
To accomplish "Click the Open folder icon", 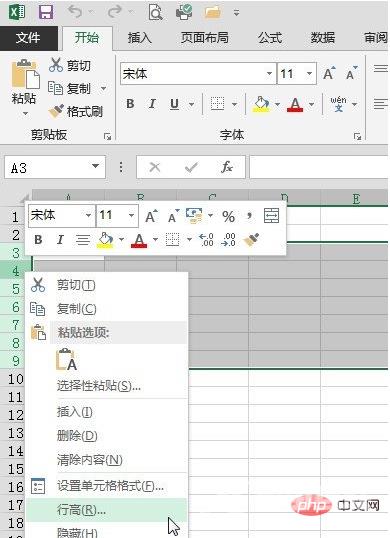I will (x=213, y=12).
